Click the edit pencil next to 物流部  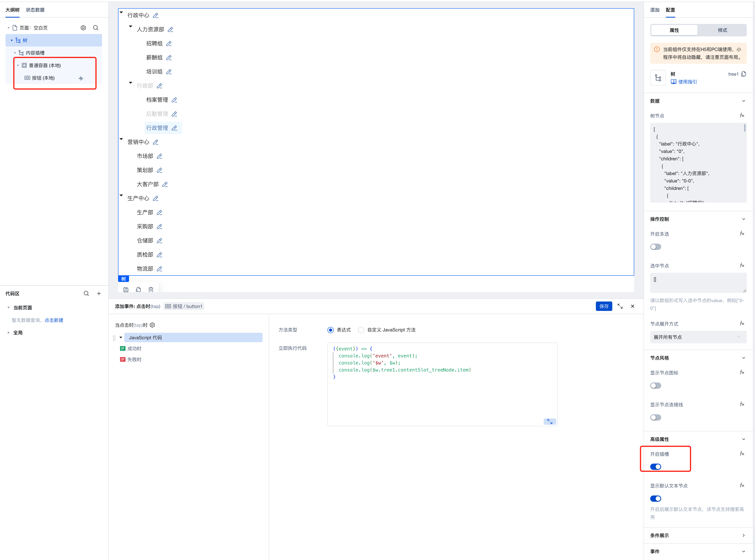pyautogui.click(x=160, y=268)
